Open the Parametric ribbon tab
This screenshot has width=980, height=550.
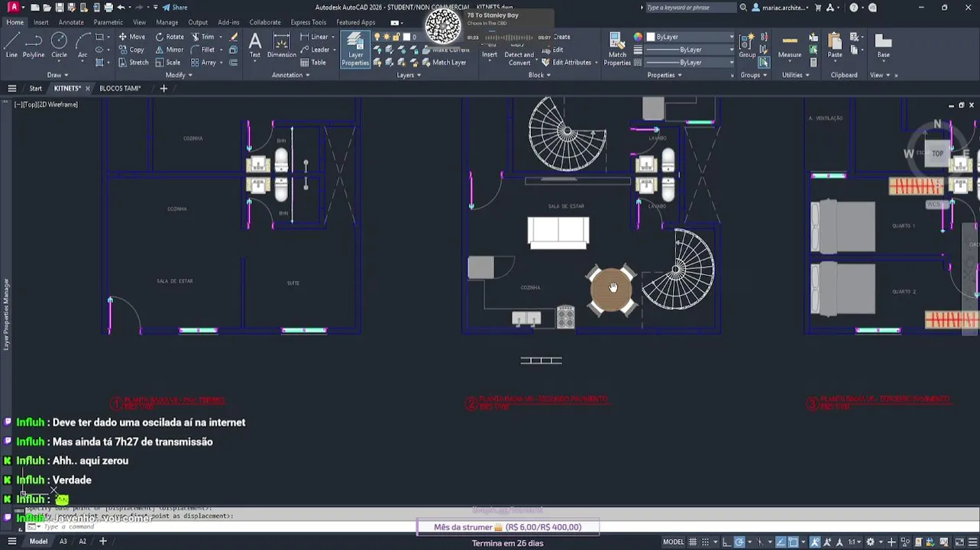click(108, 22)
